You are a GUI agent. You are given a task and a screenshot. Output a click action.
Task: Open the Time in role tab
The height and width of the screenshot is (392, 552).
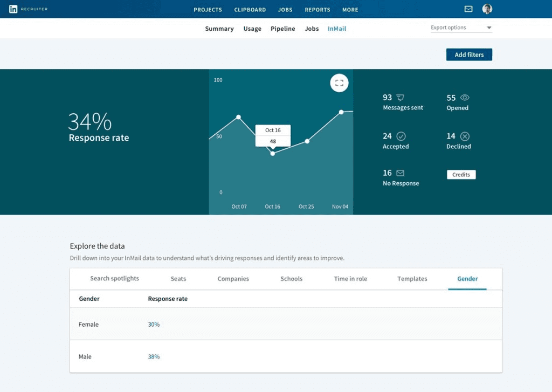350,279
